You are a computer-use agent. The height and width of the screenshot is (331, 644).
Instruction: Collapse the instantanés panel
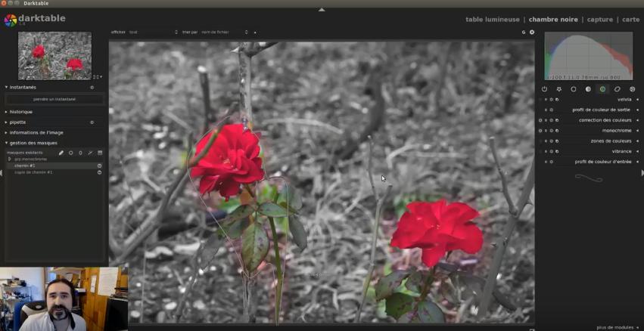point(6,88)
